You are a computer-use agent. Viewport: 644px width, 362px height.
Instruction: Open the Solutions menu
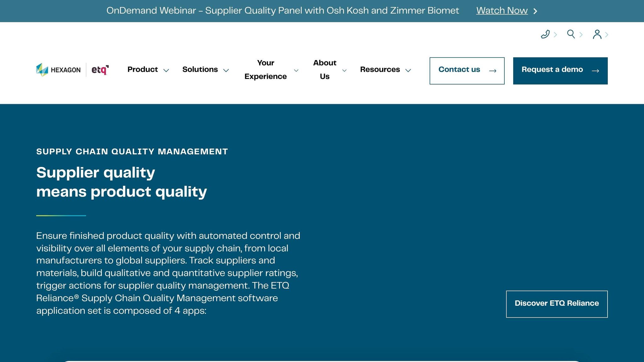(200, 69)
